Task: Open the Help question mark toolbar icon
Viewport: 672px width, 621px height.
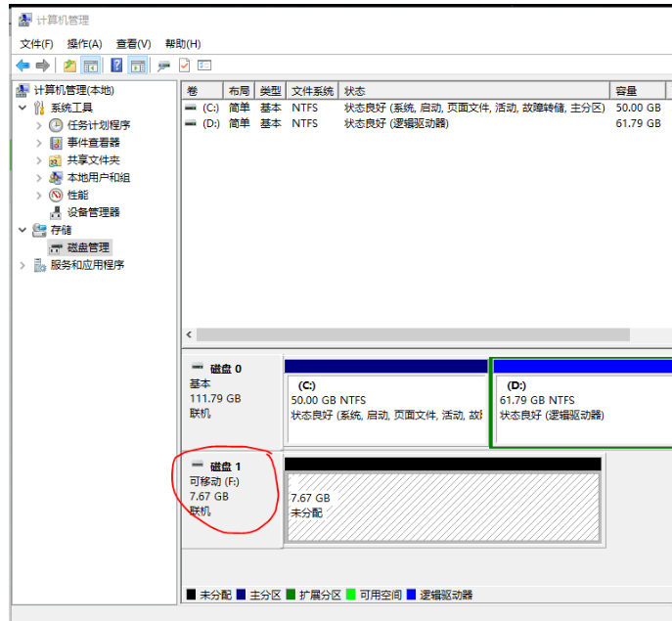Action: pyautogui.click(x=116, y=66)
